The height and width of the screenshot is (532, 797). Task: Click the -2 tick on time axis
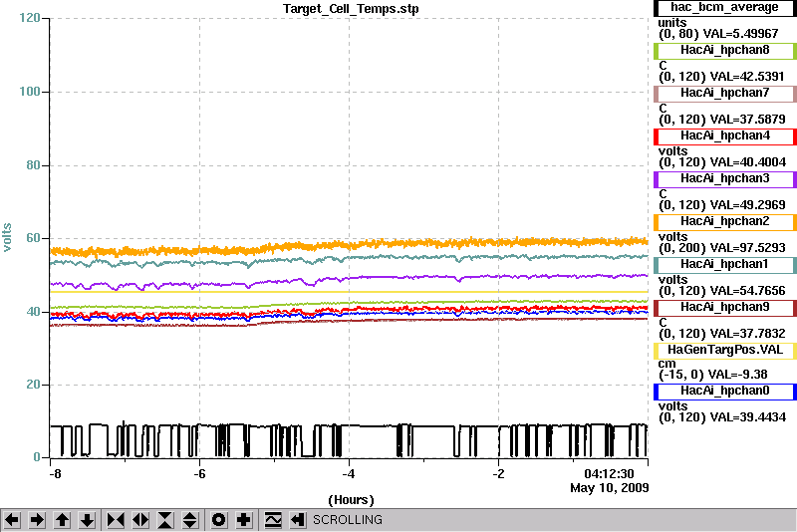[498, 474]
